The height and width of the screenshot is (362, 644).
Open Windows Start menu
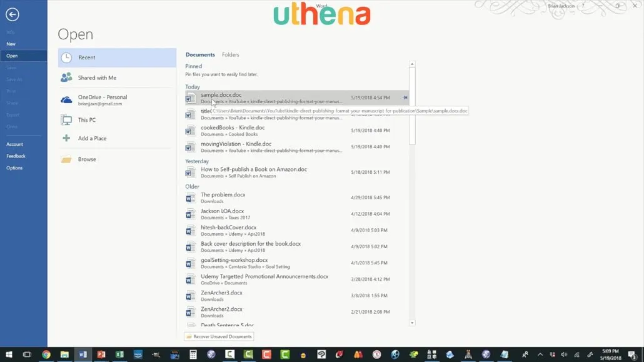(9, 354)
